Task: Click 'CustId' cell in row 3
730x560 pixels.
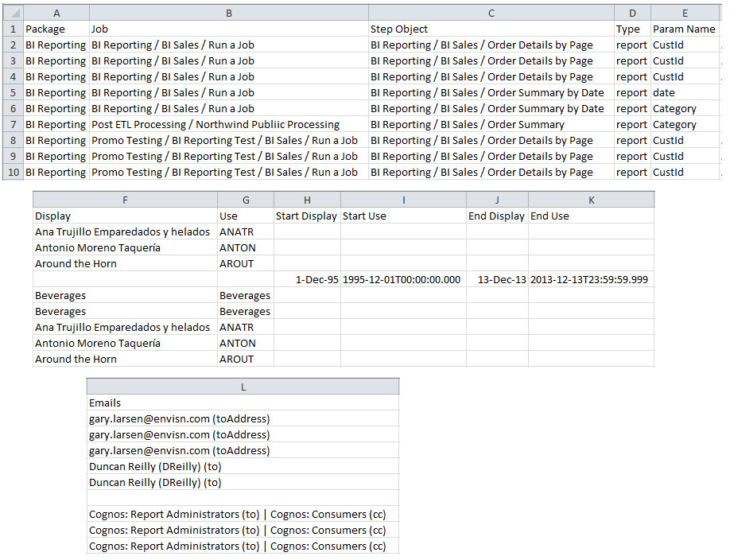Action: pyautogui.click(x=685, y=61)
